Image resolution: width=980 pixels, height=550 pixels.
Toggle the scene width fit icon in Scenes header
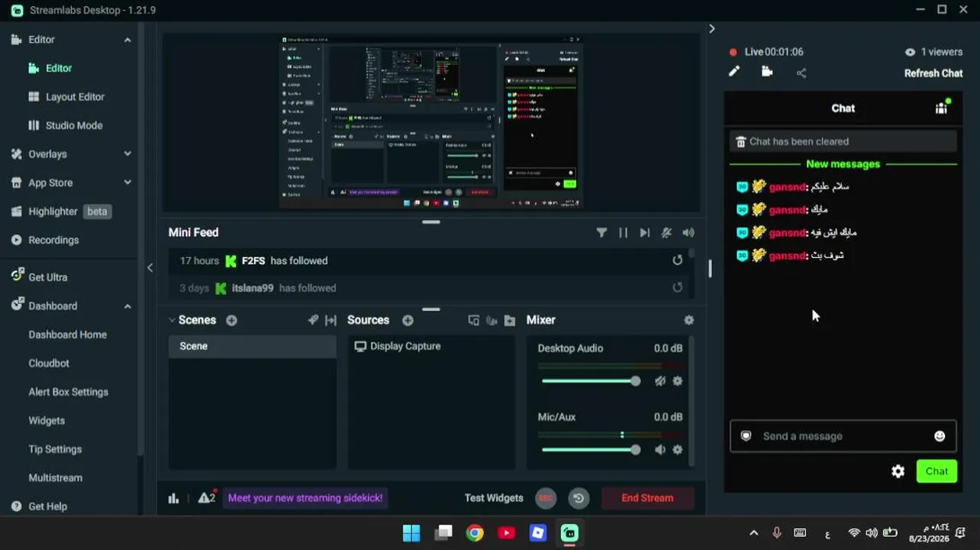pos(330,321)
